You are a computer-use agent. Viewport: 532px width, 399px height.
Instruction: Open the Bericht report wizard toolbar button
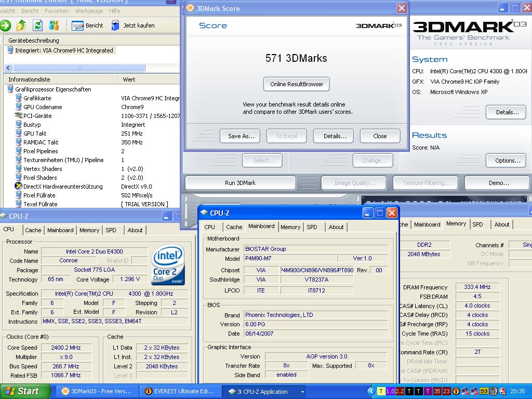[87, 25]
